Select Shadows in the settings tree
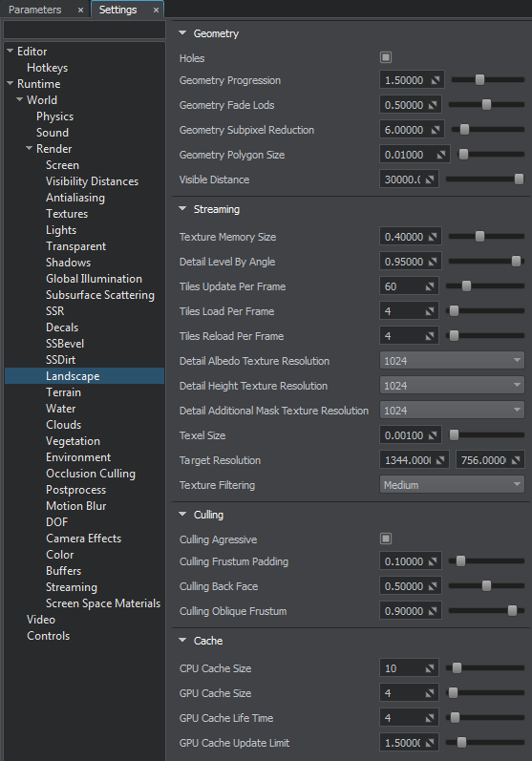This screenshot has height=761, width=532. [69, 262]
